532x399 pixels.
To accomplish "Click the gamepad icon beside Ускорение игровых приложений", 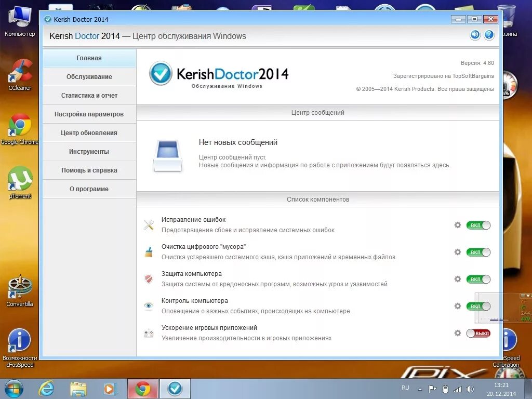I will [x=149, y=333].
